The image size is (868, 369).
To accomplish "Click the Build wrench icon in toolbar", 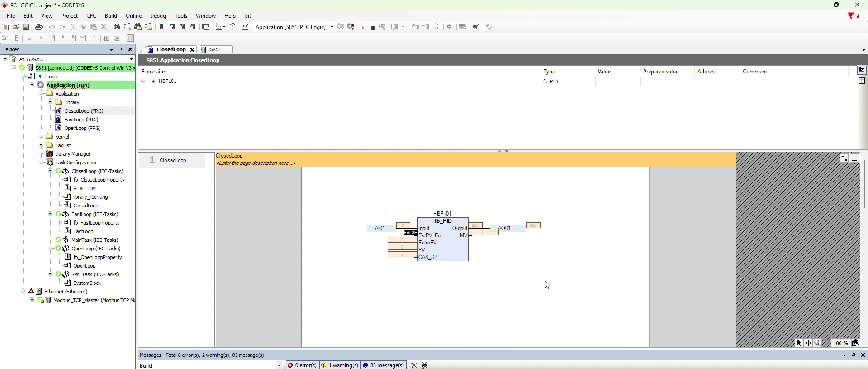I will (x=383, y=27).
